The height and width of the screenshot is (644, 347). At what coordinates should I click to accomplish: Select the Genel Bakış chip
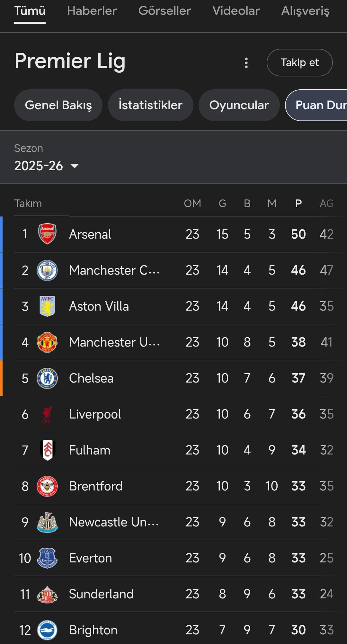58,105
